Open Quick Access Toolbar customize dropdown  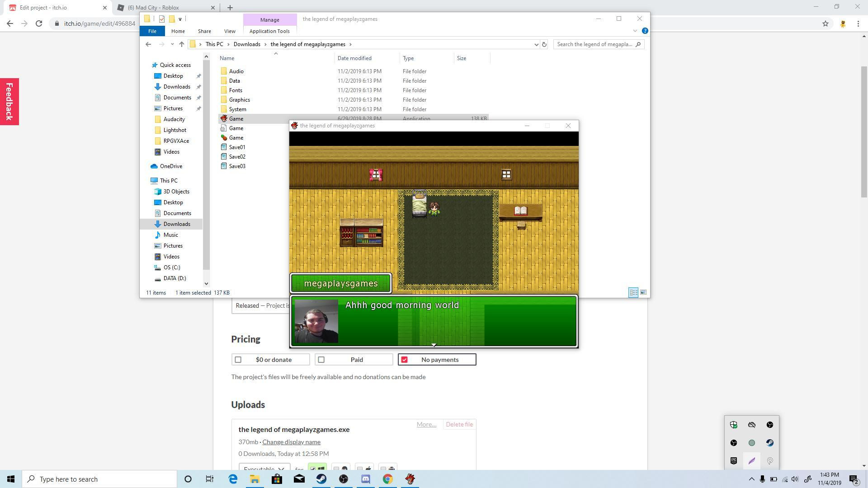(x=180, y=19)
